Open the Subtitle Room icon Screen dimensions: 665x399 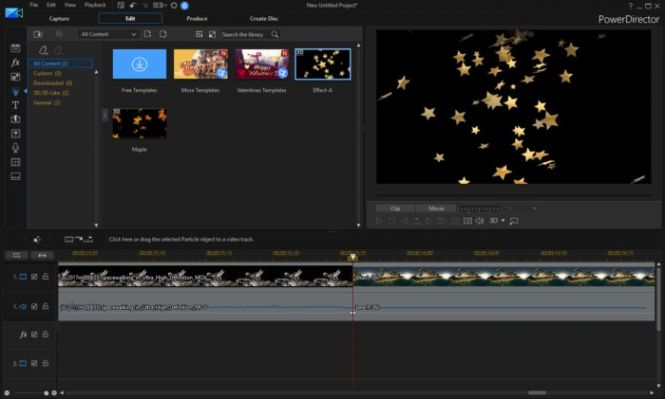[x=15, y=176]
